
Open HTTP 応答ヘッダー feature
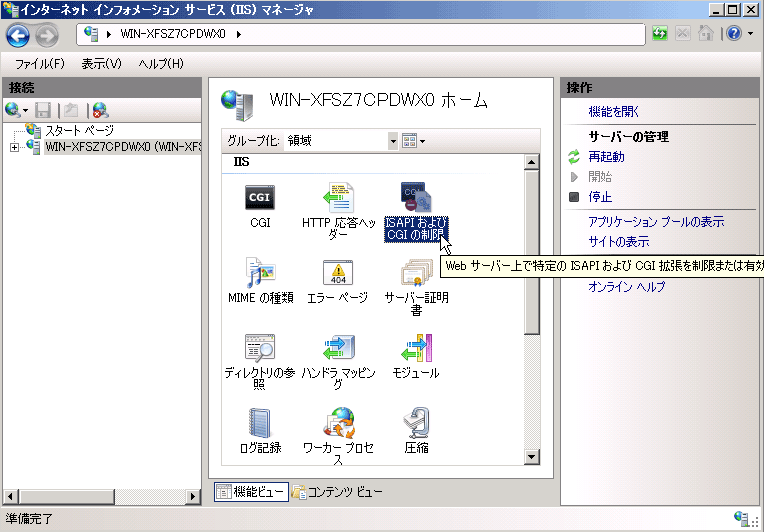click(338, 199)
